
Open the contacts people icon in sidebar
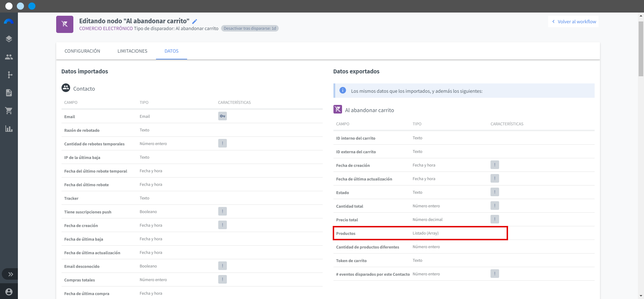[9, 57]
